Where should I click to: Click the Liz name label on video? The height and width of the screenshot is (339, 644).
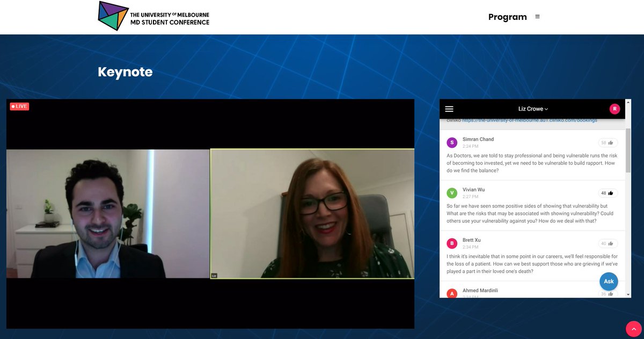pos(214,276)
